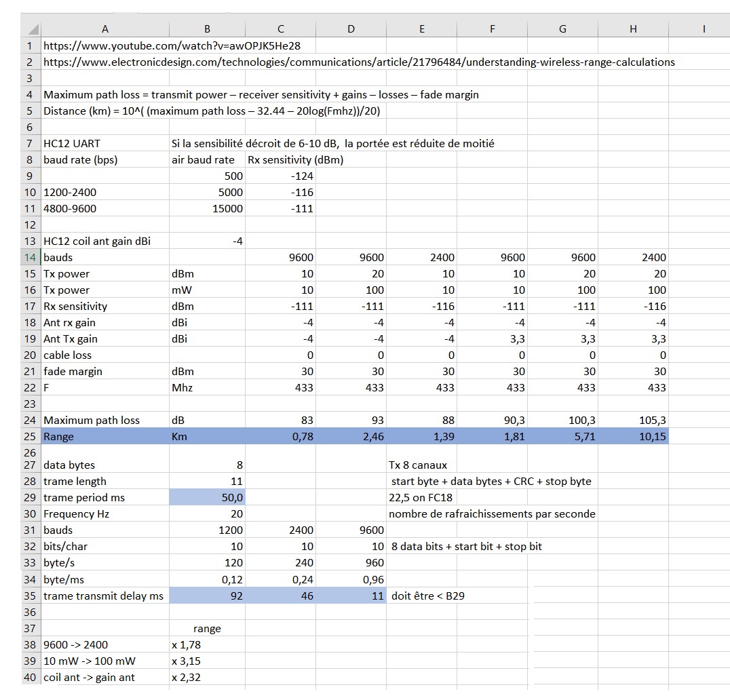Open the electronicdesign.com article link
730x700 pixels.
point(358,62)
